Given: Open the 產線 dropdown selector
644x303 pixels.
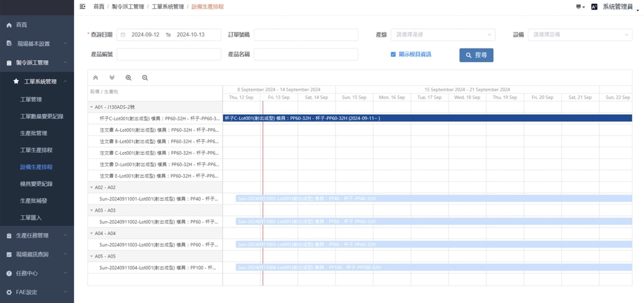Looking at the screenshot, I should coord(443,35).
